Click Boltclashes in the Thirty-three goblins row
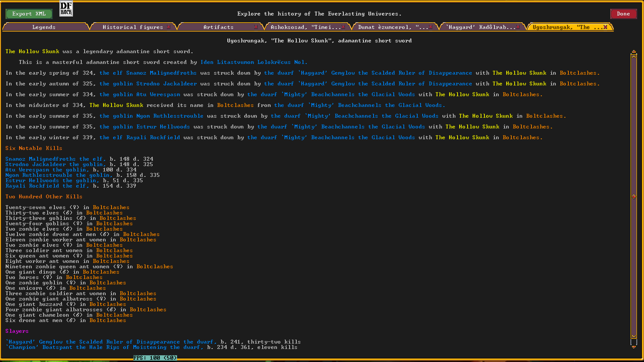Screen dimensions: 644x362 (118, 218)
